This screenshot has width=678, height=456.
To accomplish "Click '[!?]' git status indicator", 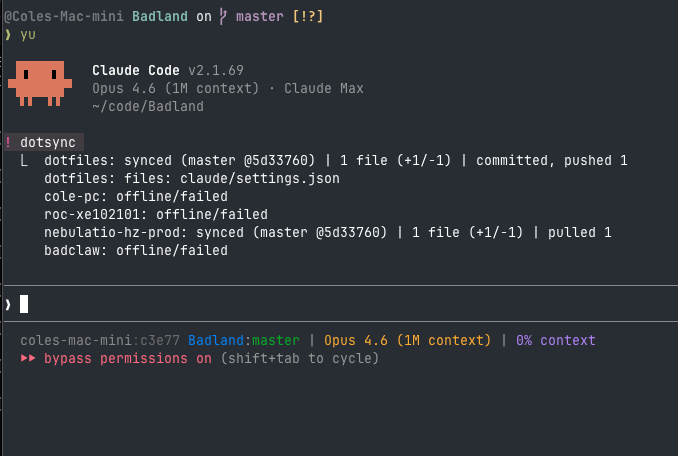I will click(308, 16).
